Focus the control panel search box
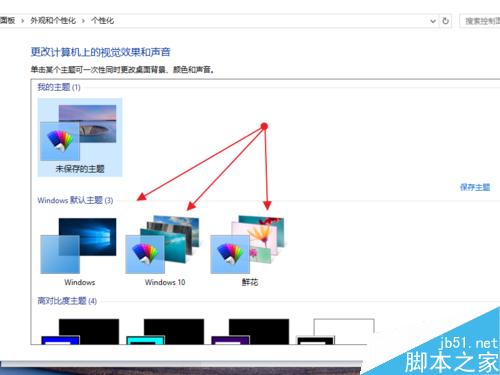Screen dimensions: 500x375 [480, 21]
